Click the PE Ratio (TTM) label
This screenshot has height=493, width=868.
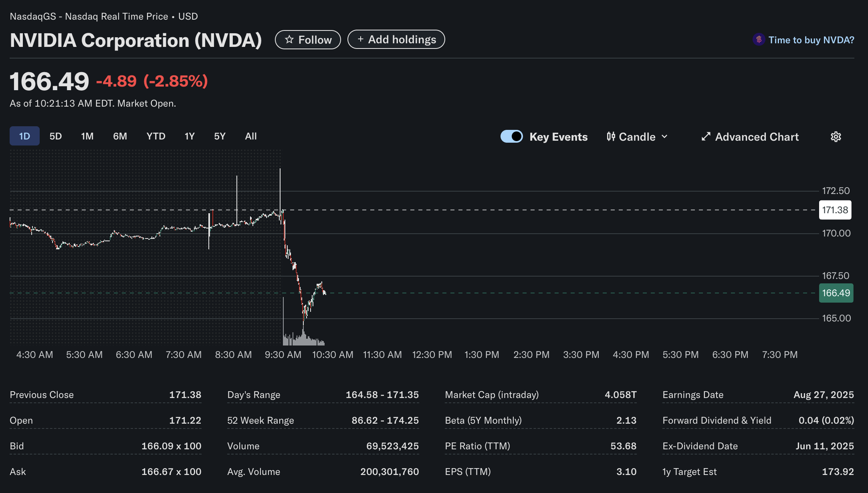[477, 446]
